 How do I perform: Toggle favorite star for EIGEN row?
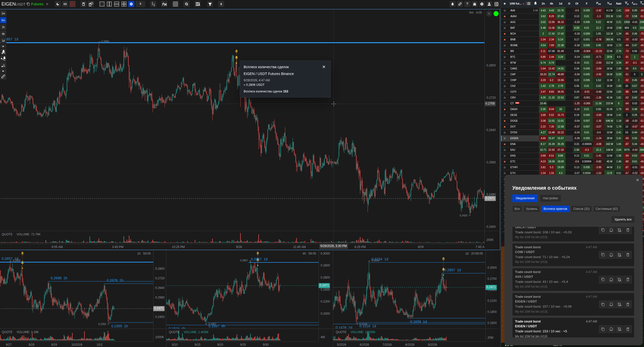pyautogui.click(x=505, y=138)
